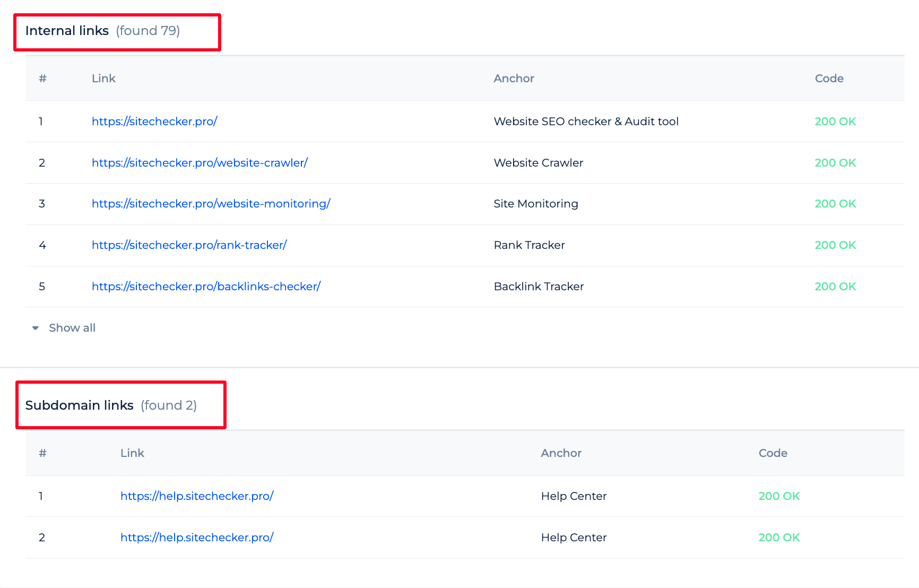Open the second help.sitechecker.pro subdomain link
This screenshot has width=919, height=588.
tap(197, 538)
